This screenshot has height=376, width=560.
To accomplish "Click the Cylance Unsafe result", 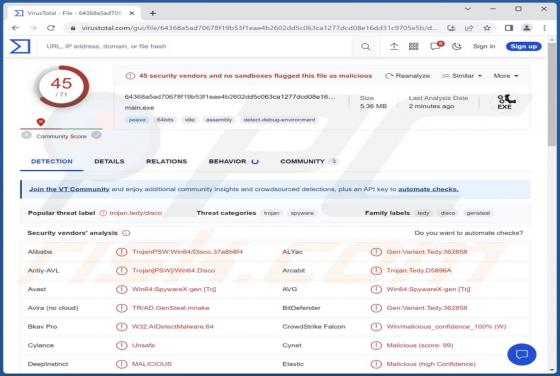I will pos(144,345).
